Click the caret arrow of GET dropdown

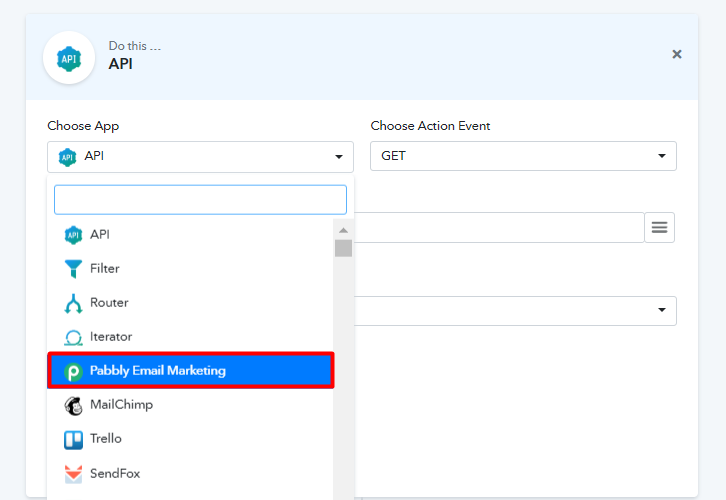point(662,156)
